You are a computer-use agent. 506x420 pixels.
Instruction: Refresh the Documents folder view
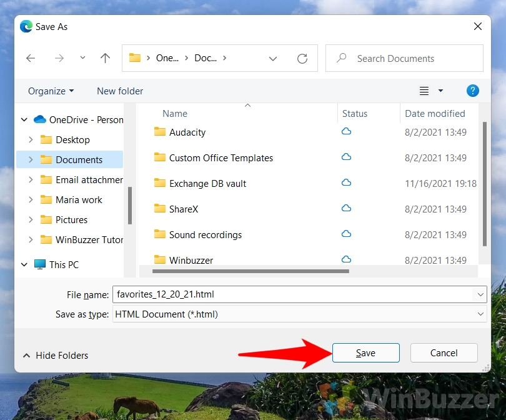point(302,58)
